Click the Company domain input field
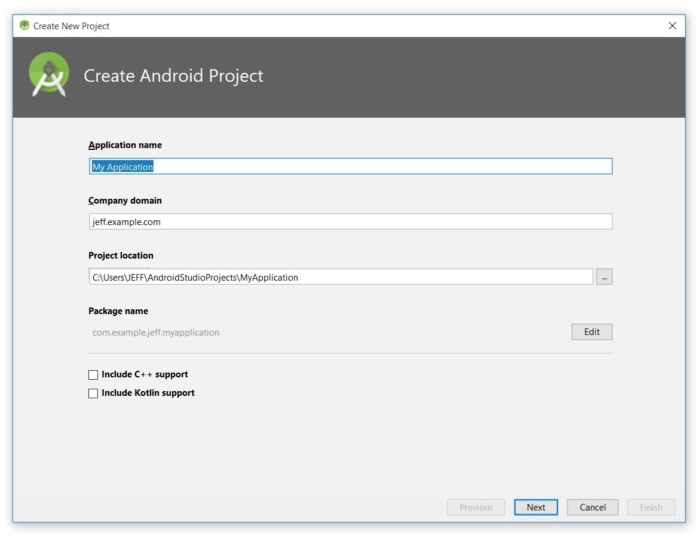Viewport: 700px width, 538px height. [350, 222]
